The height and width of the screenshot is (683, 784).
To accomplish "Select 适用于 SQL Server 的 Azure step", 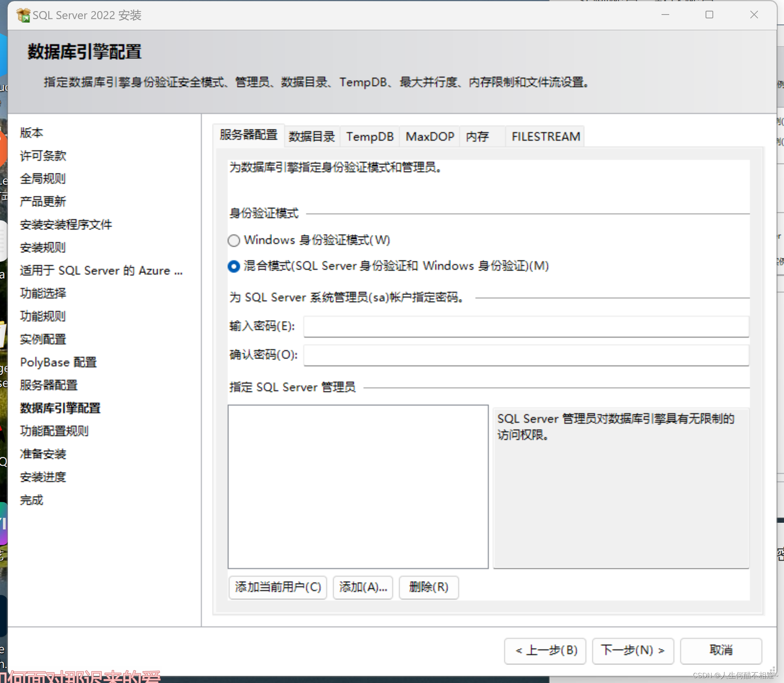I will pos(101,270).
